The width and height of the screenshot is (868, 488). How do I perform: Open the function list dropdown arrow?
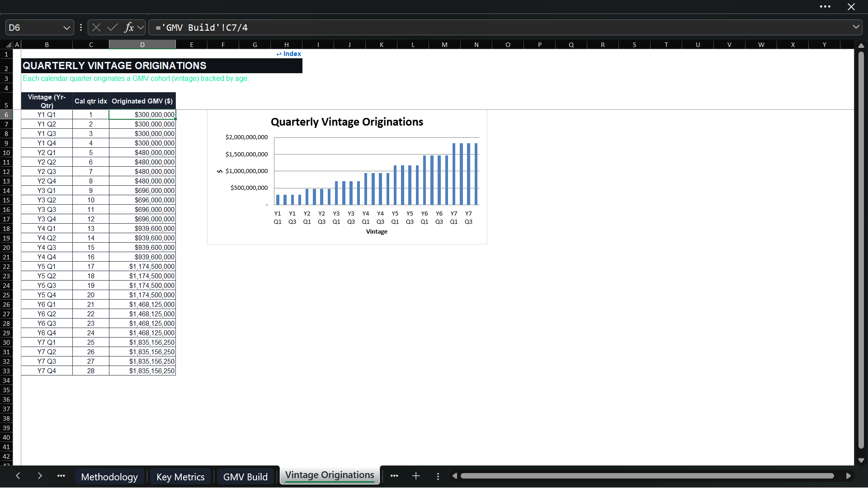[141, 28]
